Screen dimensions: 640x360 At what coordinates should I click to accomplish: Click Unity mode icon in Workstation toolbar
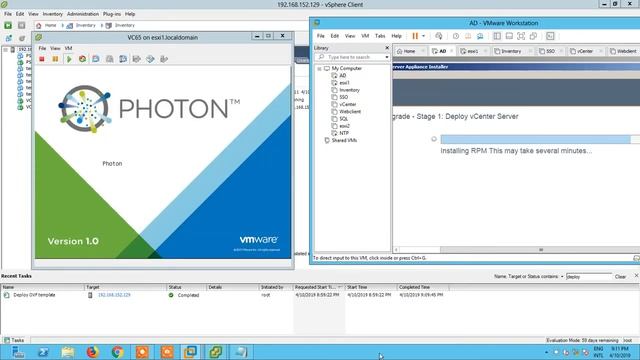[533, 36]
